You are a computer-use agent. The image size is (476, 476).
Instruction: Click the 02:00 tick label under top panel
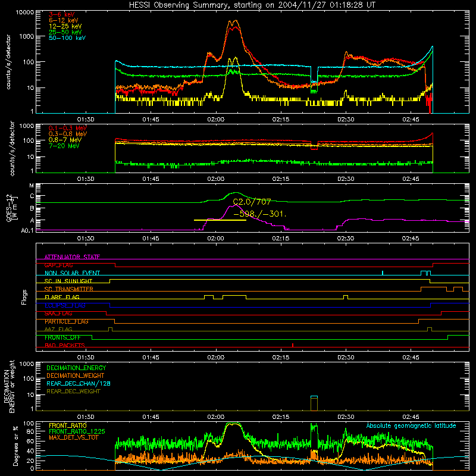pos(216,120)
